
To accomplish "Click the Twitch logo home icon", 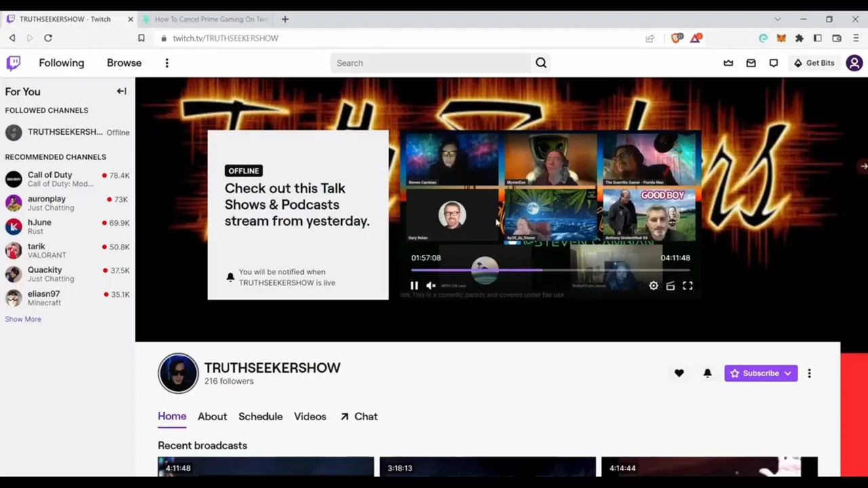I will tap(14, 63).
